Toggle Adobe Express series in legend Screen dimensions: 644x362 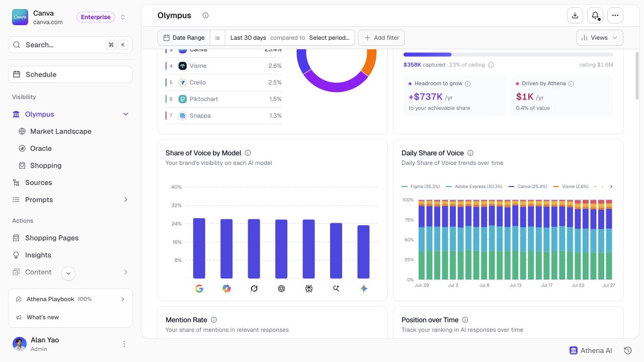(474, 187)
